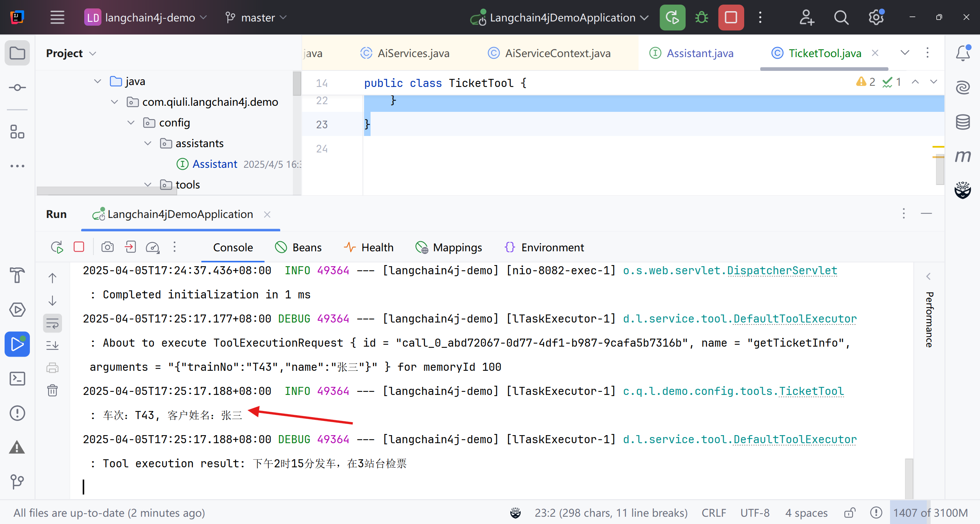This screenshot has width=980, height=524.
Task: Open the Maven tool window icon
Action: click(962, 156)
